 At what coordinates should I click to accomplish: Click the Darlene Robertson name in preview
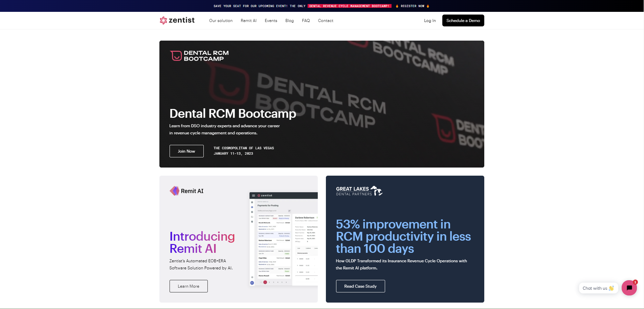[305, 218]
